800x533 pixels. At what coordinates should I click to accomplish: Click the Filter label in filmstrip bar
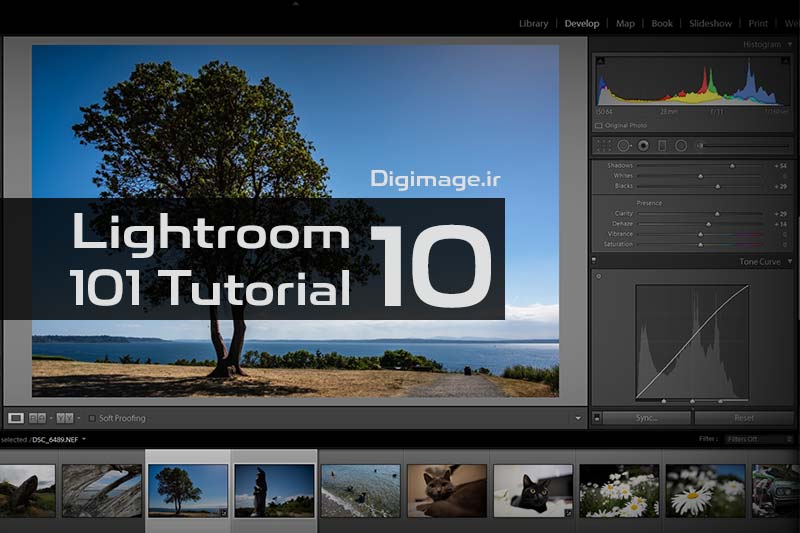point(708,439)
